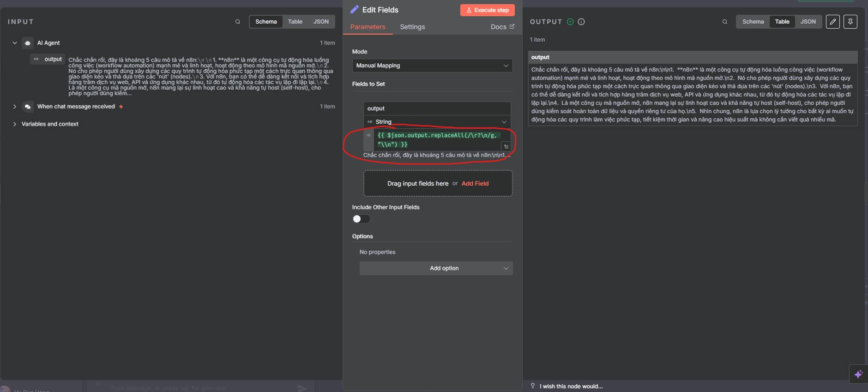Switch to the Settings tab
Image resolution: width=868 pixels, height=392 pixels.
pyautogui.click(x=412, y=27)
